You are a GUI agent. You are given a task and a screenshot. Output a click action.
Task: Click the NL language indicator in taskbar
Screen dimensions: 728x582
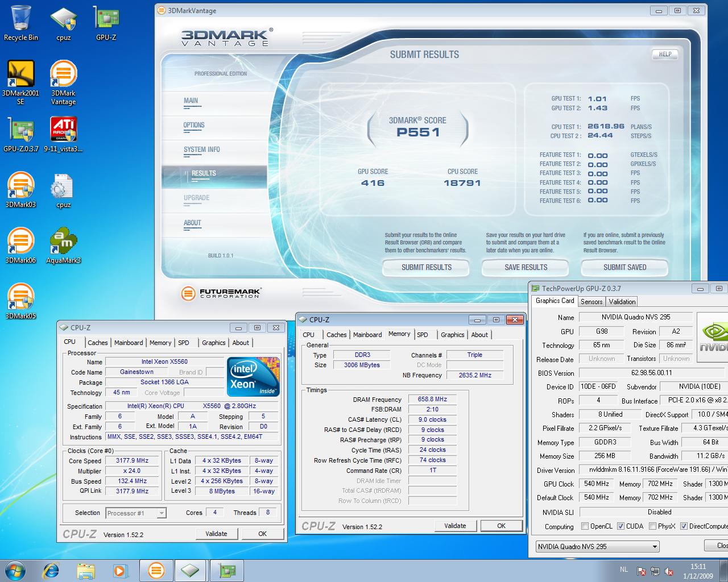tap(623, 569)
